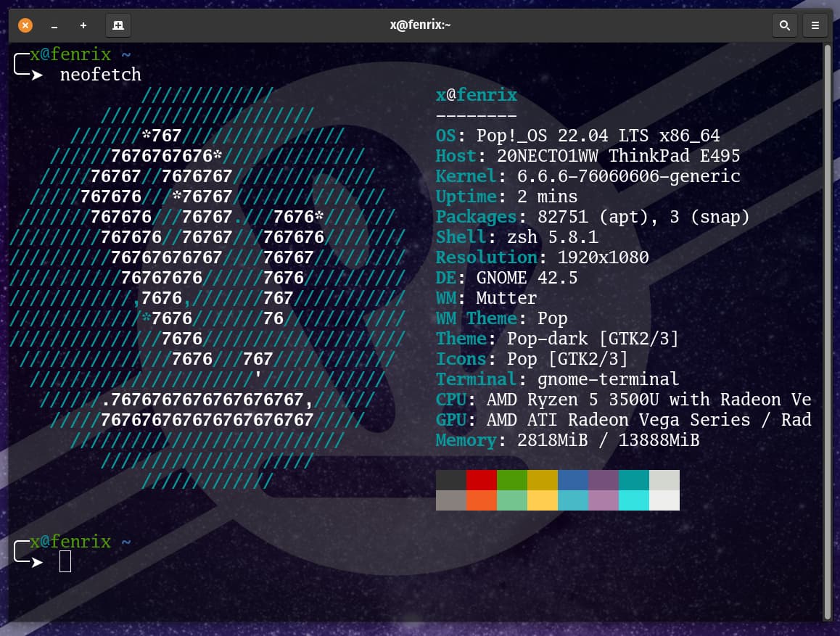Place the cursor at the empty zsh prompt
The image size is (840, 636).
pyautogui.click(x=65, y=560)
